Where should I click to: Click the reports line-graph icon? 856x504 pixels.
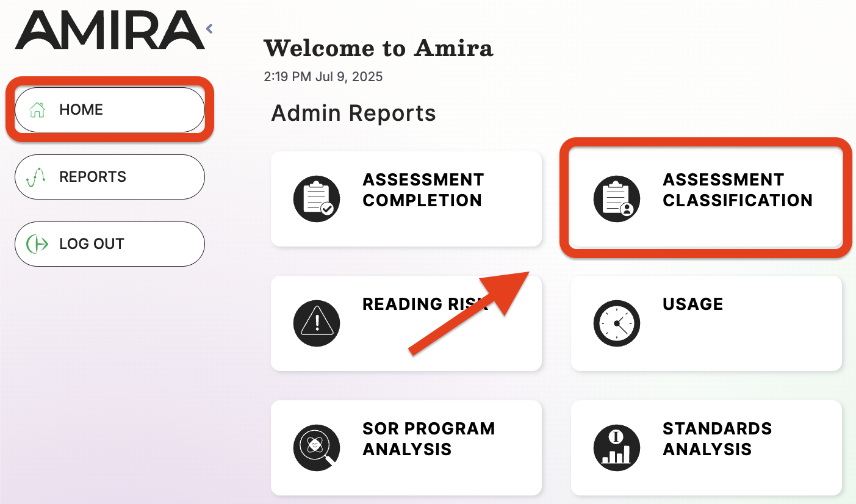pos(37,176)
